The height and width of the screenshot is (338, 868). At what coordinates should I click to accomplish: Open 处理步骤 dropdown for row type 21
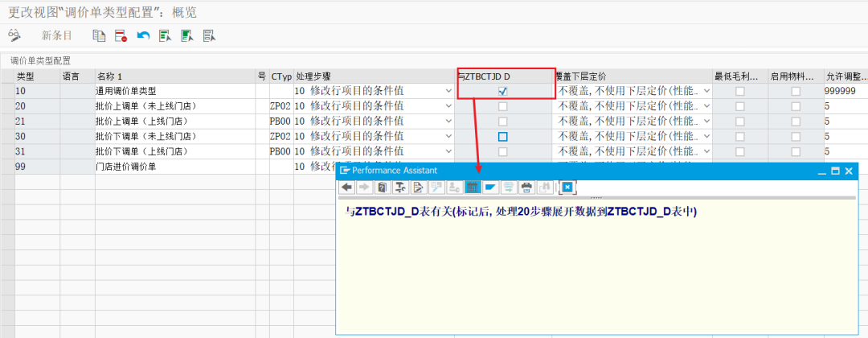coord(448,122)
